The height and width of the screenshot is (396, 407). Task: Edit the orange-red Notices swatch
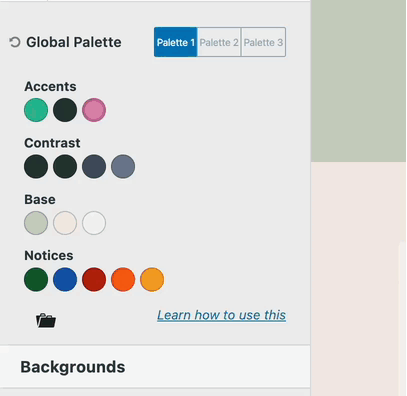tap(123, 279)
